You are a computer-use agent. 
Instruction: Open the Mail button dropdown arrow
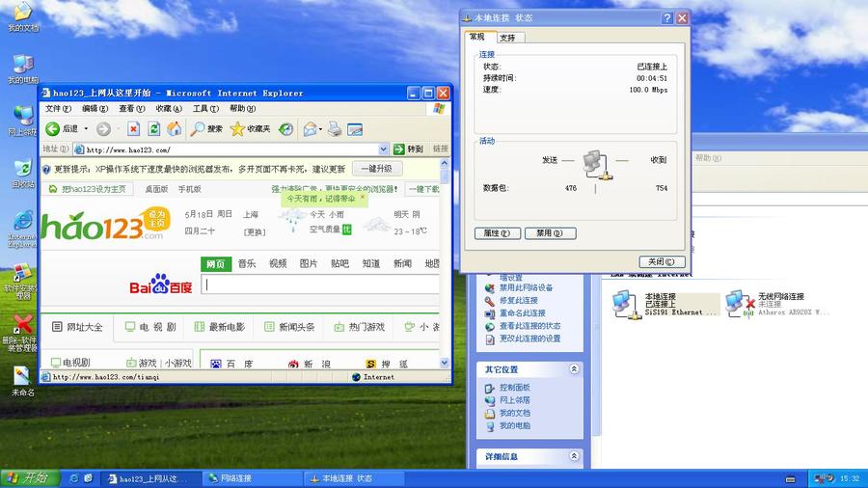point(320,129)
